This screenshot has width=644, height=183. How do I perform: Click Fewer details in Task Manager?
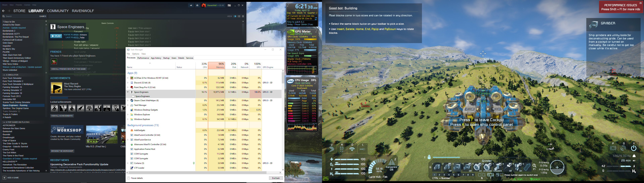(x=135, y=178)
